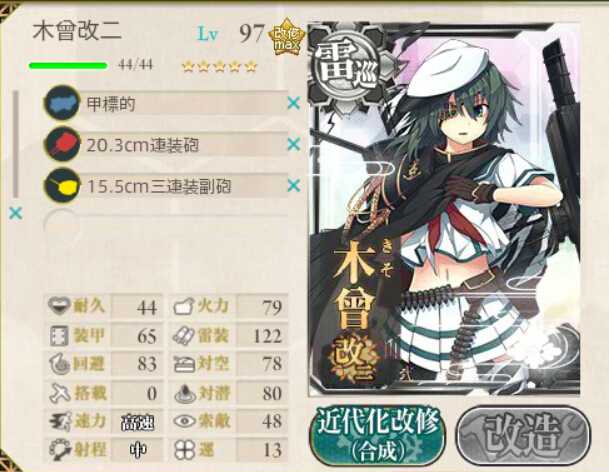Click the blue 甲標的 equipment icon
The width and height of the screenshot is (609, 472).
(62, 103)
